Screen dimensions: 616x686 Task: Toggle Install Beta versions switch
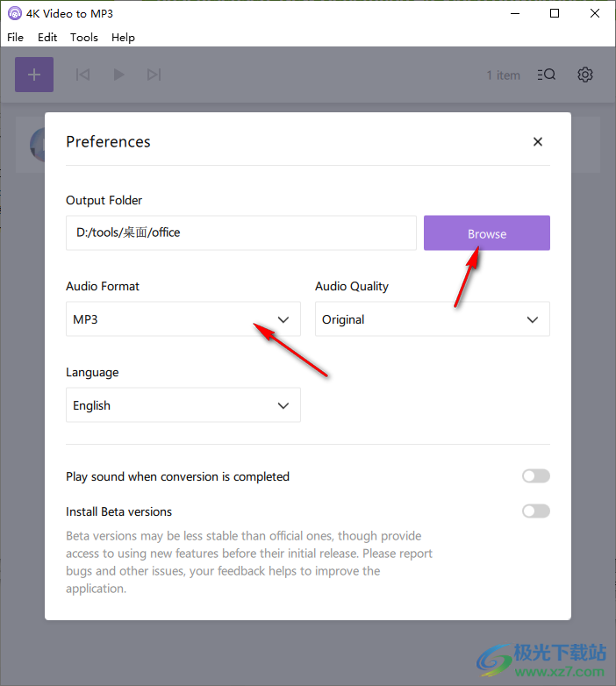(536, 511)
